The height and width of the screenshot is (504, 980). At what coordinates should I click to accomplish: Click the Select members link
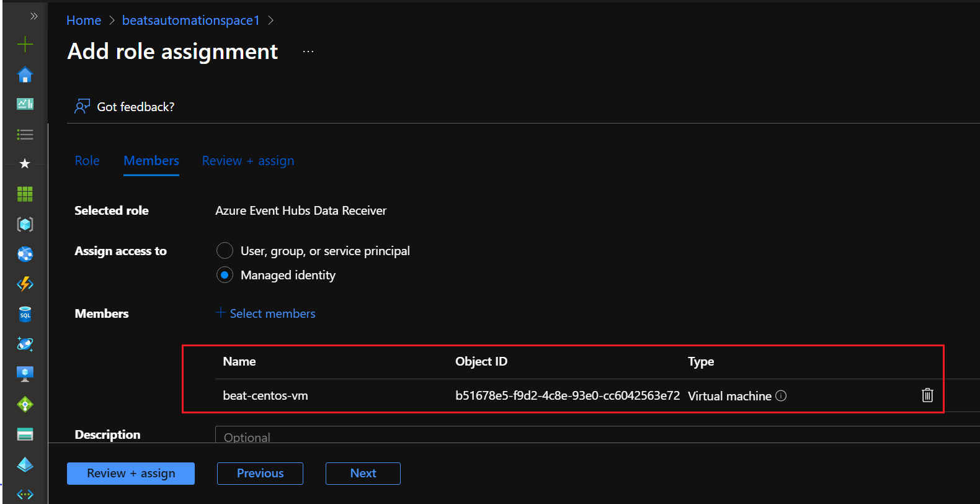(x=265, y=313)
